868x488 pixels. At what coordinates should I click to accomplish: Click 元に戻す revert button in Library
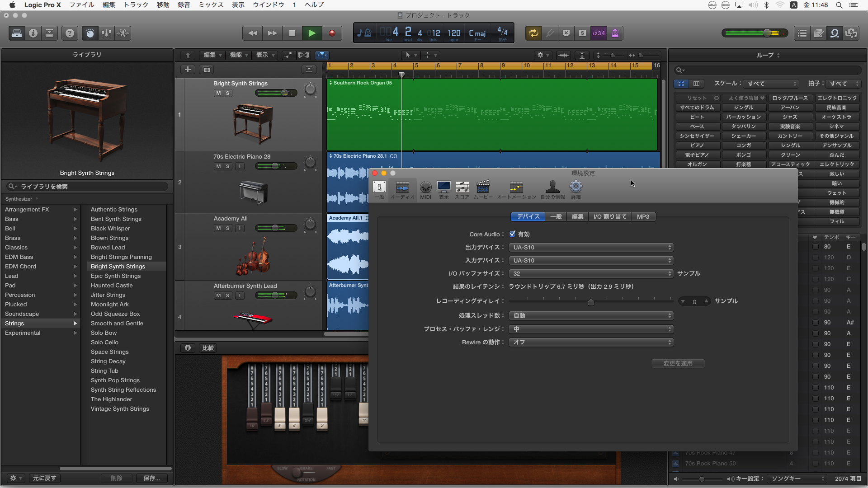(44, 478)
